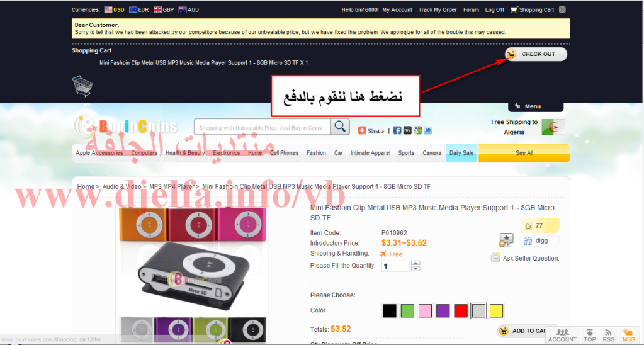This screenshot has width=644, height=345.
Task: Open Health & Beauty category
Action: [x=185, y=153]
